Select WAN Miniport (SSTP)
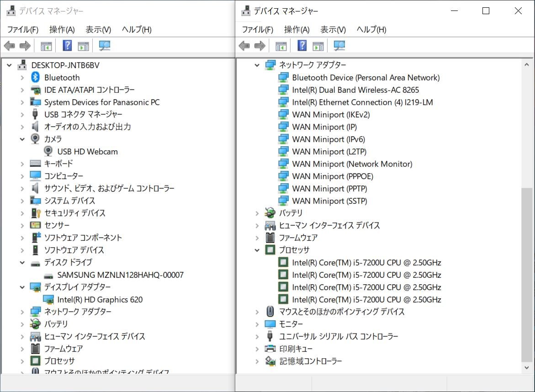The image size is (535, 392). tap(329, 201)
